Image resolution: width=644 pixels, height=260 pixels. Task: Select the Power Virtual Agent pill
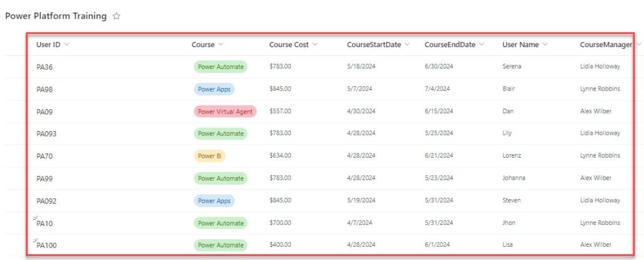point(225,111)
